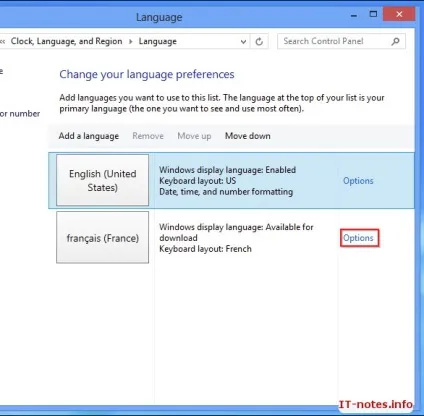This screenshot has height=416, width=424.
Task: Expand the double-chevron at breadcrumb start
Action: click(x=3, y=41)
